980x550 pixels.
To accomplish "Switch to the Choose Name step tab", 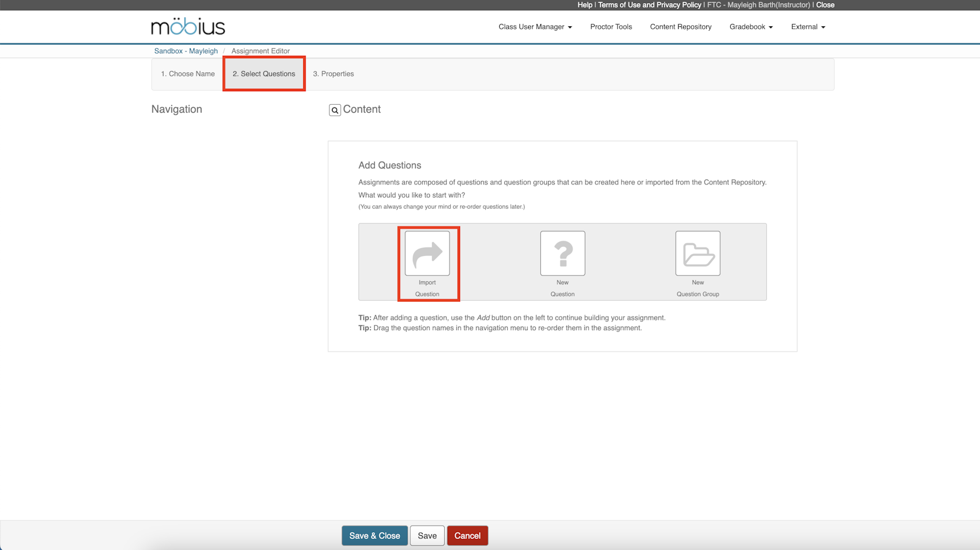I will [187, 74].
